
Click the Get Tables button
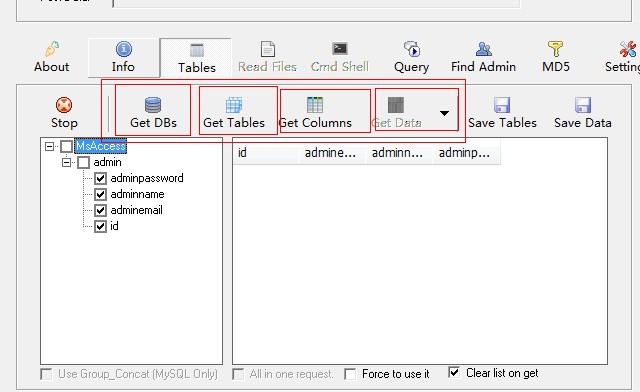tap(234, 113)
